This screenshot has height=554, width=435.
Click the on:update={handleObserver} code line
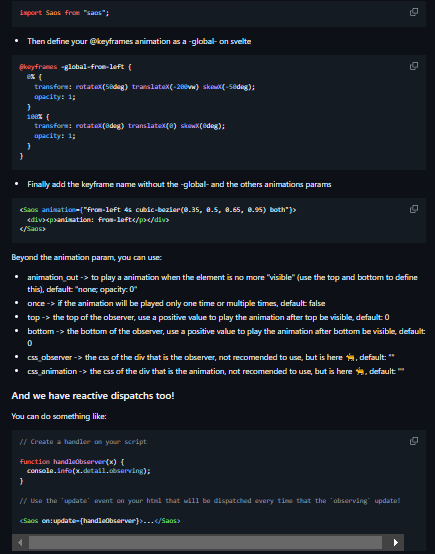tap(100, 521)
